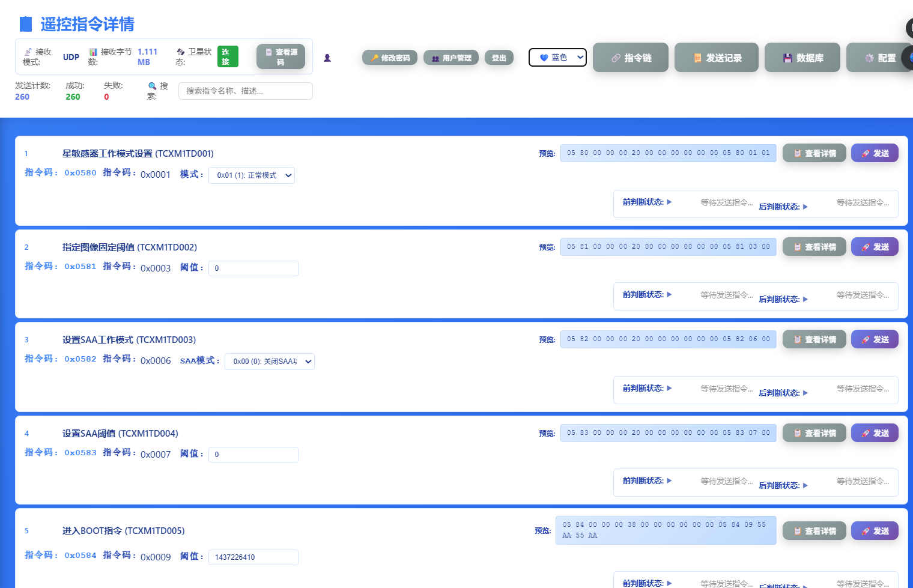The height and width of the screenshot is (588, 913).
Task: Click the satellite status icon in the header
Action: 180,52
